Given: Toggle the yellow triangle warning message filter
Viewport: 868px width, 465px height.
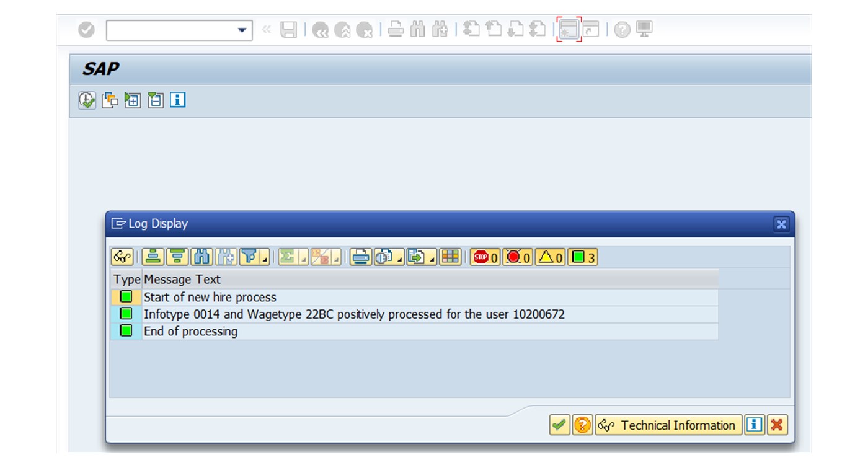Looking at the screenshot, I should click(550, 257).
